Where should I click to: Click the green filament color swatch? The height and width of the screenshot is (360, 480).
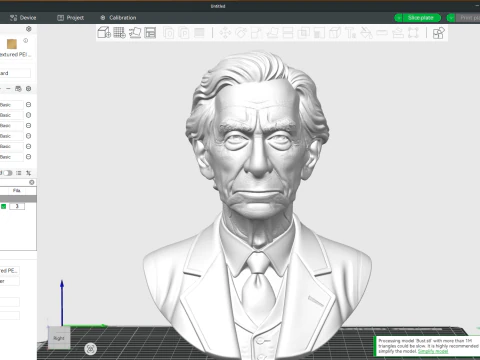[x=4, y=206]
